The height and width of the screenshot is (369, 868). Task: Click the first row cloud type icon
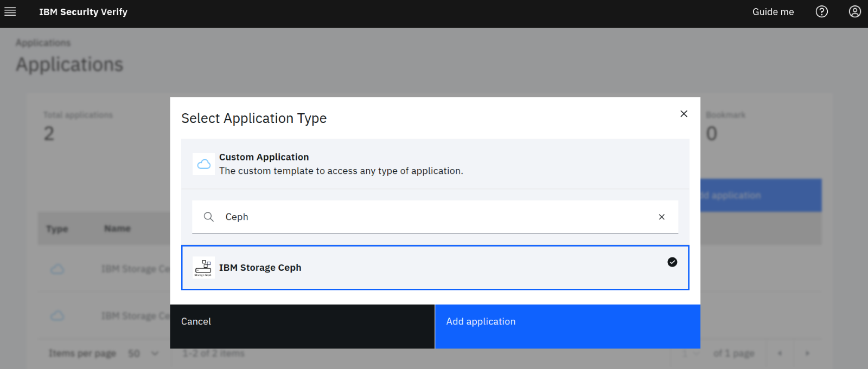[x=57, y=269]
